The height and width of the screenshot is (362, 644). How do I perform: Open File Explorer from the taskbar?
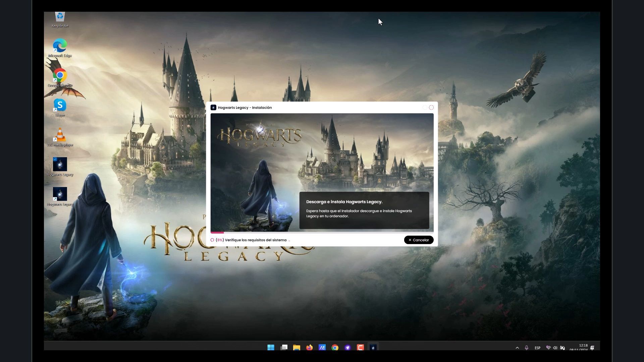point(297,348)
